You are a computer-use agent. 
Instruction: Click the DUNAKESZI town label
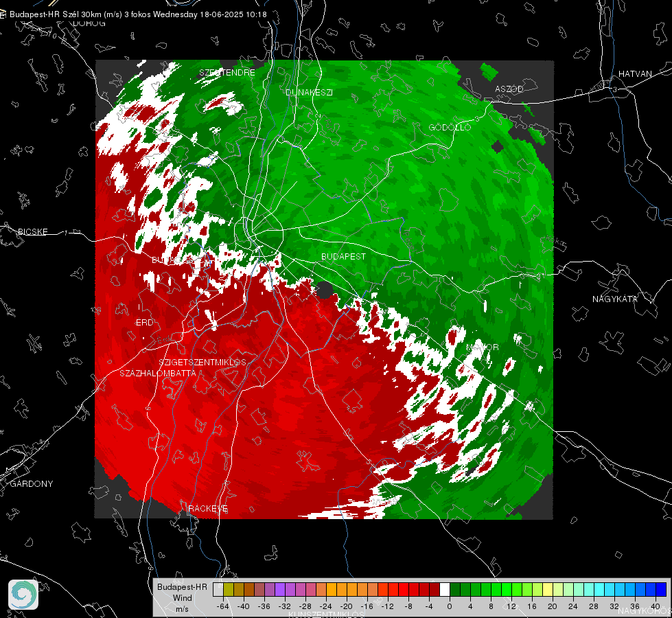[309, 92]
